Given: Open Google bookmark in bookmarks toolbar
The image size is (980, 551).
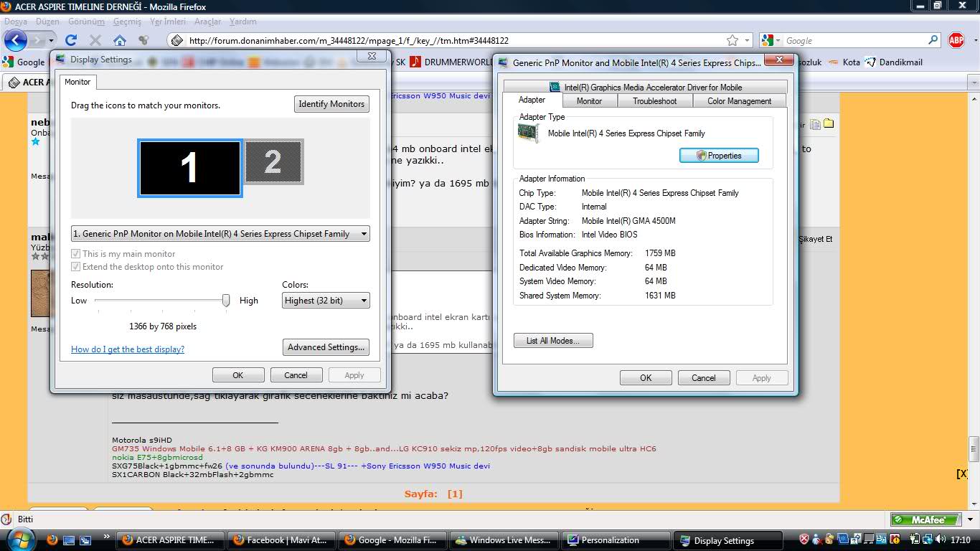Looking at the screenshot, I should tap(24, 62).
